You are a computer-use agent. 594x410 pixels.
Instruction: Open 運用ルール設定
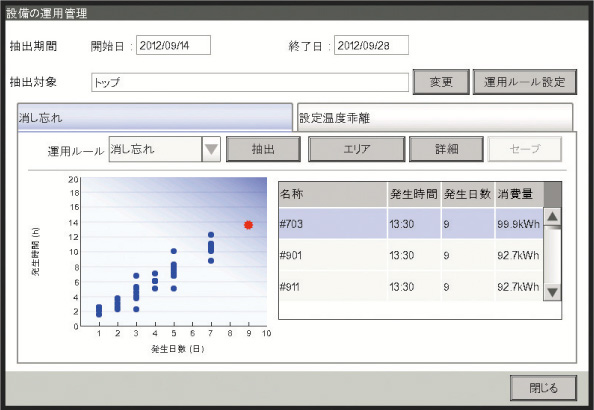pyautogui.click(x=525, y=82)
